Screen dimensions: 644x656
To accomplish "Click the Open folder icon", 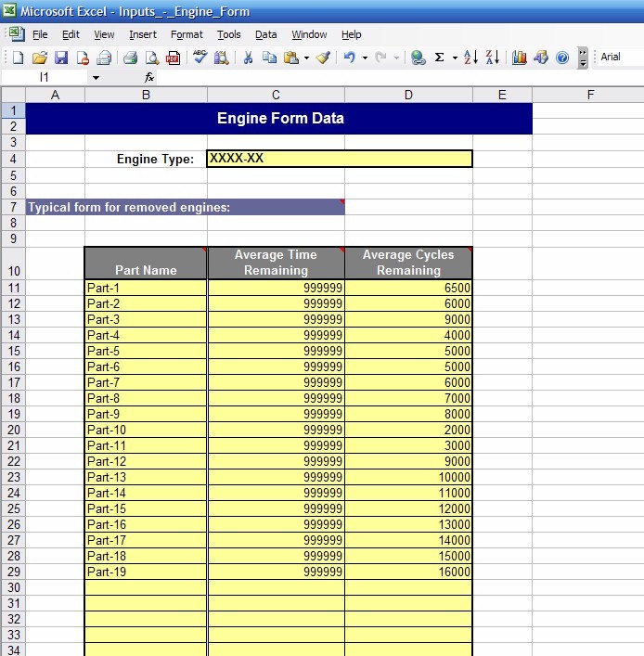I will pyautogui.click(x=39, y=58).
